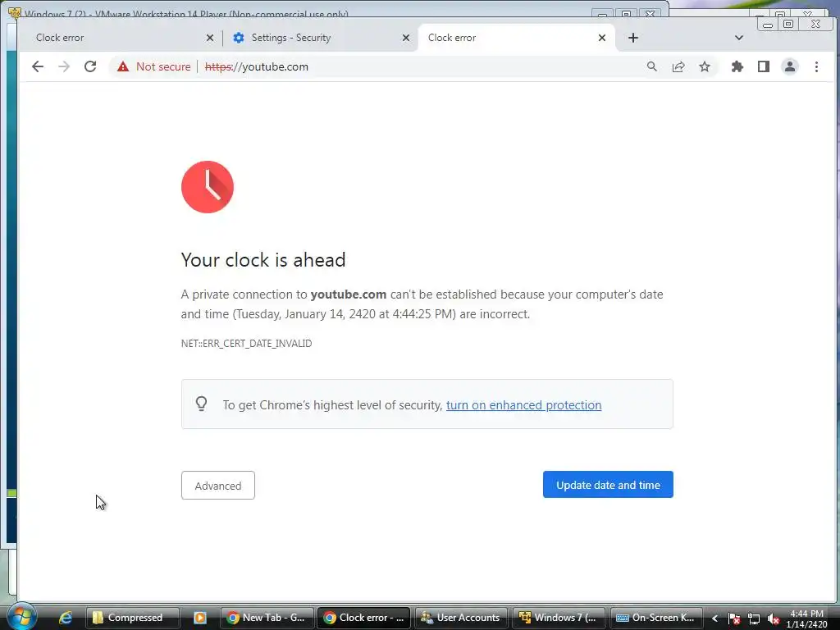
Task: Open turn on enhanced protection link
Action: point(523,405)
